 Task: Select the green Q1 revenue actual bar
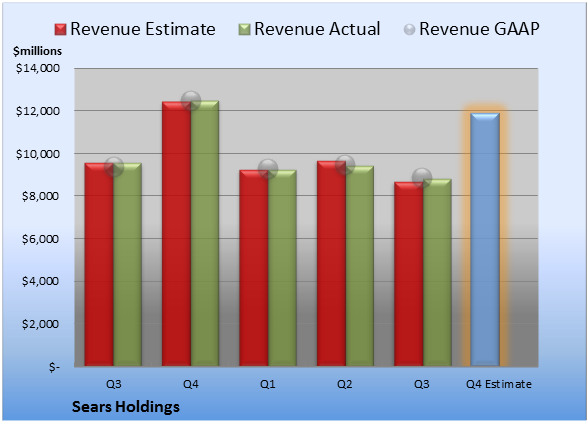282,268
